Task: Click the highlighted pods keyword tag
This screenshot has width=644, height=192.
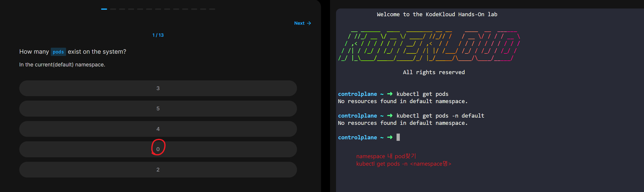Action: click(x=58, y=52)
